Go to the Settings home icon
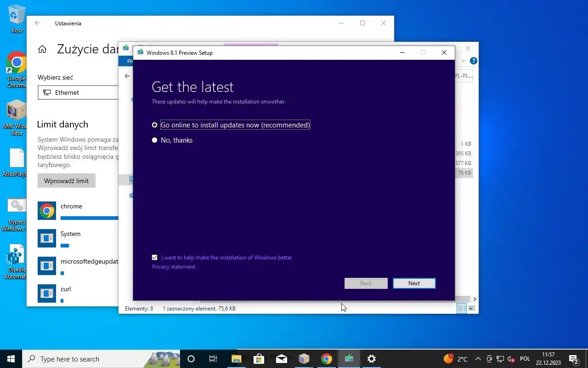588x368 pixels. (x=42, y=49)
